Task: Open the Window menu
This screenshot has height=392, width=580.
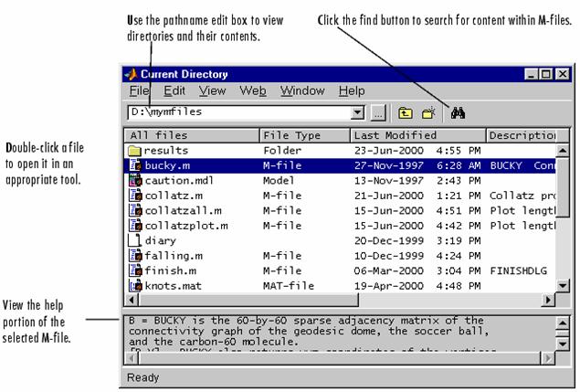Action: (x=301, y=91)
